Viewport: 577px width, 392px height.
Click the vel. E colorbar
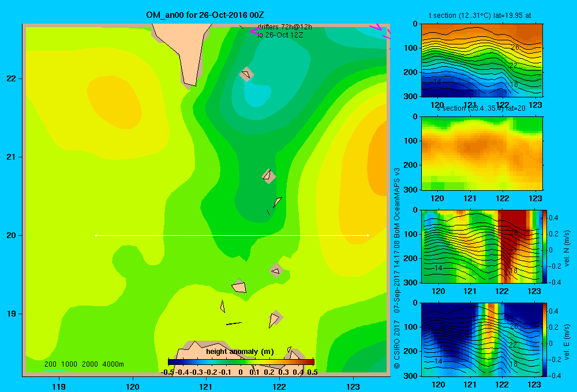pyautogui.click(x=545, y=339)
